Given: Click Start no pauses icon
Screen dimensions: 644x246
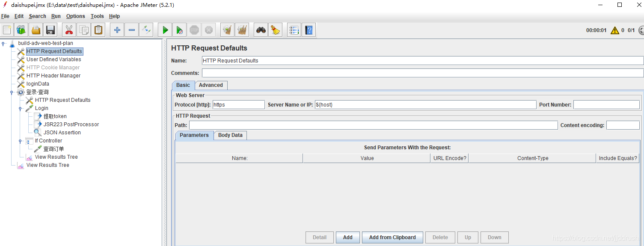Looking at the screenshot, I should point(180,30).
